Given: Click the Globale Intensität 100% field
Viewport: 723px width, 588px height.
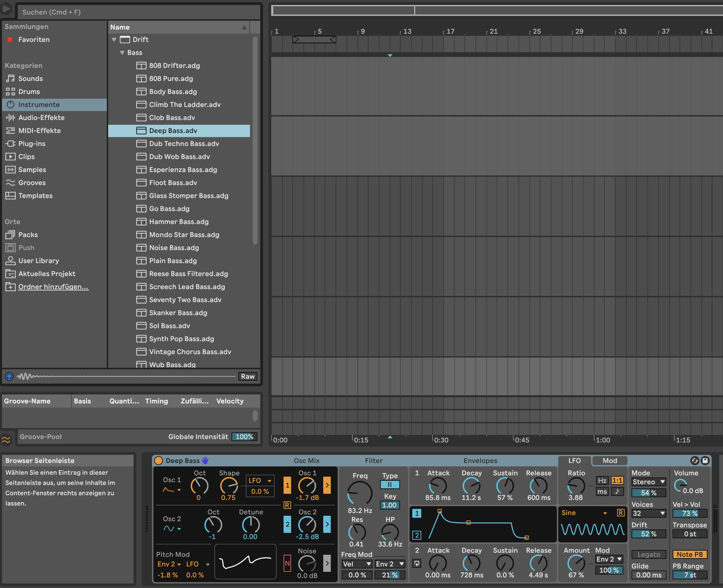Looking at the screenshot, I should click(x=244, y=436).
